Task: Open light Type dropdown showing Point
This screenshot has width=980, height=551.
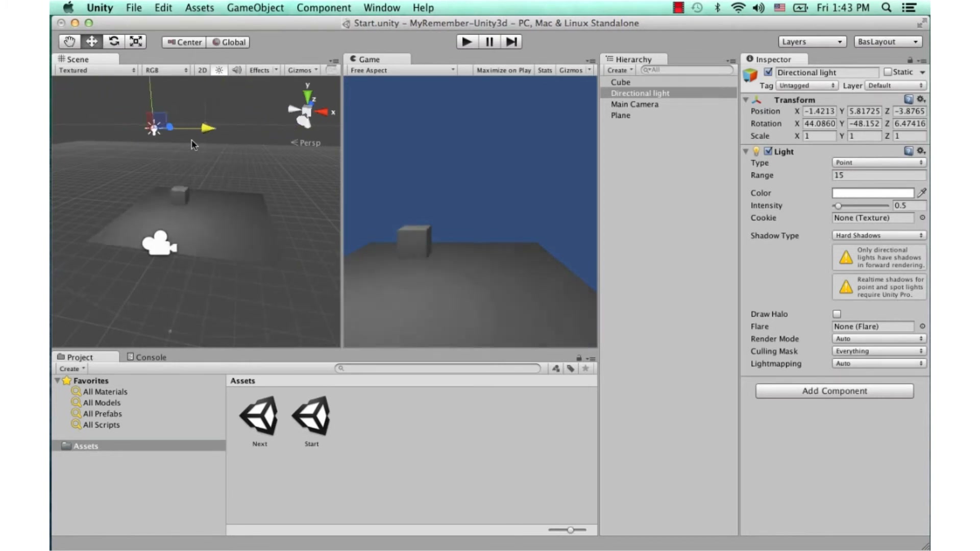Action: coord(879,163)
